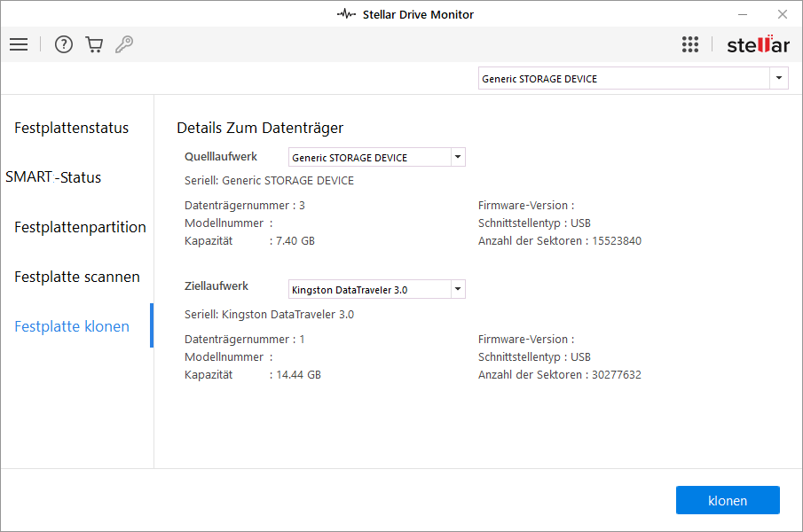Click the heartbeat app icon in title bar
Screen dimensions: 803x532
coord(347,14)
